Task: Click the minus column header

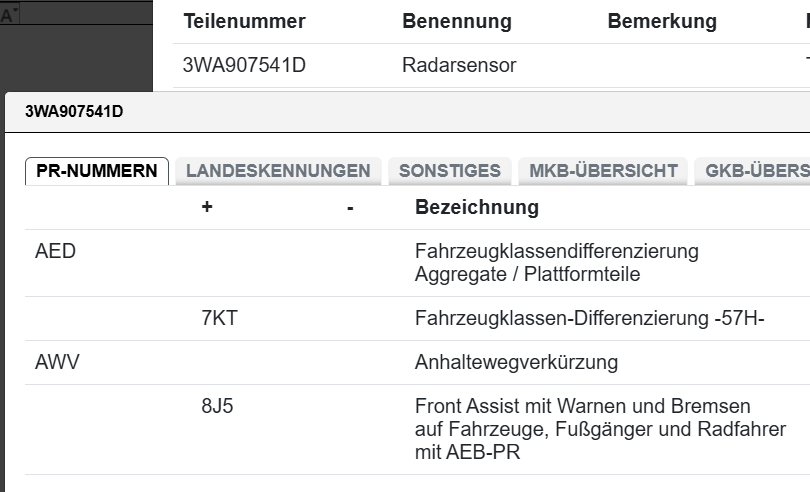Action: click(350, 208)
